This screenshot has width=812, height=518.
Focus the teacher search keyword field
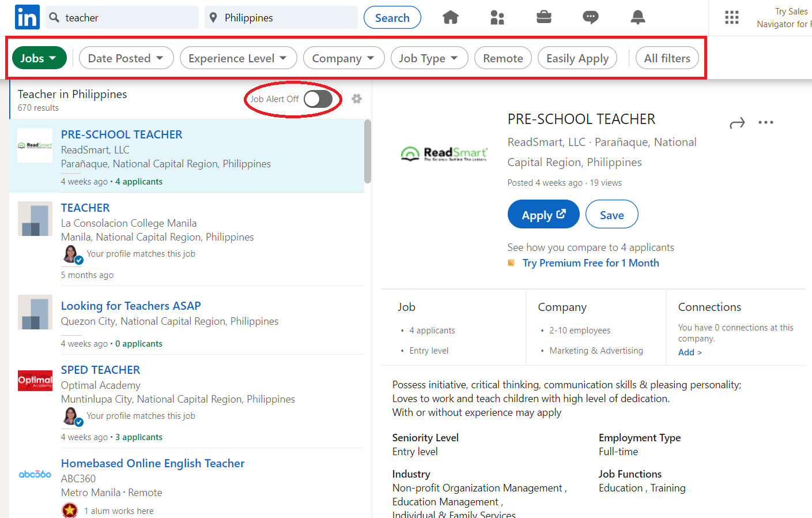click(x=122, y=18)
